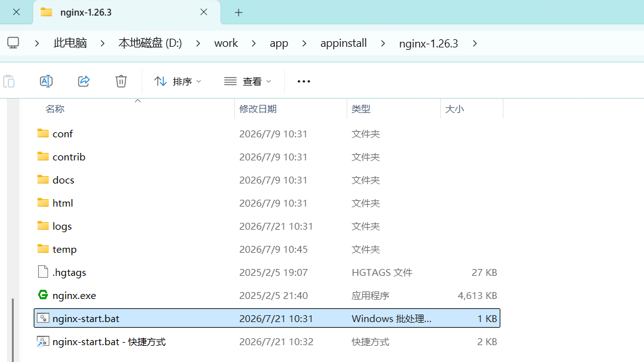Expand chevron after app breadcrumb
The width and height of the screenshot is (644, 362).
click(x=304, y=43)
